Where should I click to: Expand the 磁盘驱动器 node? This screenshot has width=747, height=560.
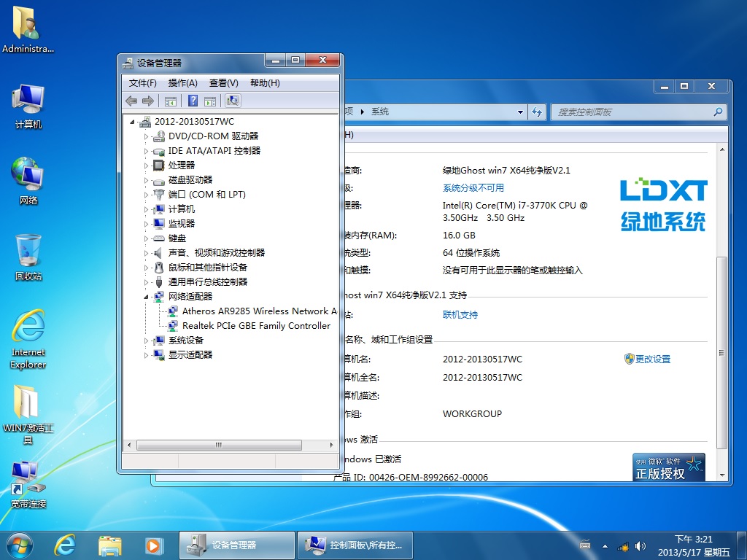[146, 180]
